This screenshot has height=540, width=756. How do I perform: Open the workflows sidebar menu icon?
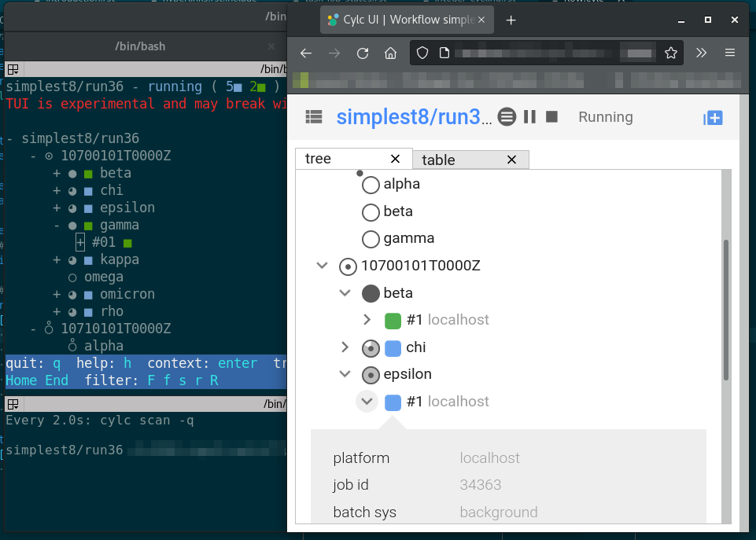[313, 116]
